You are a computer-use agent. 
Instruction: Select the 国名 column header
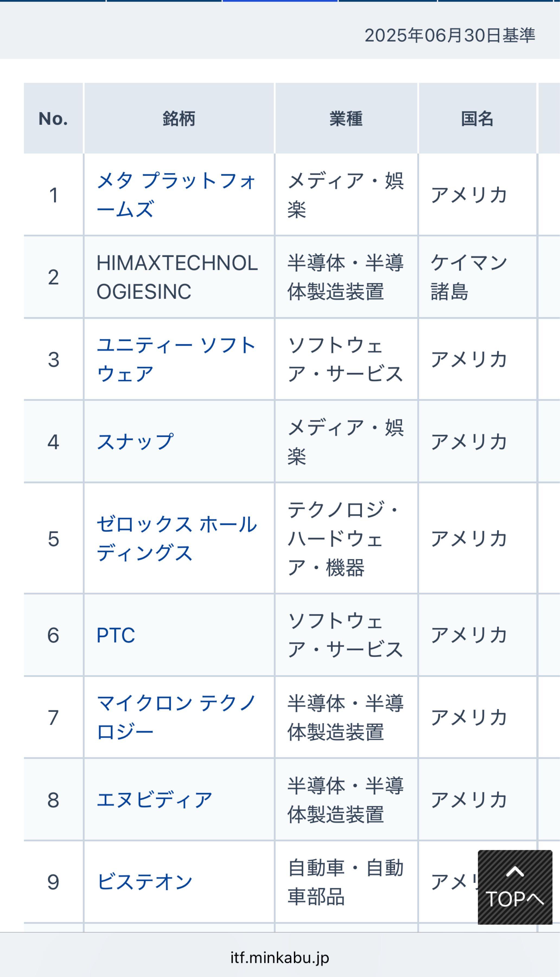point(477,119)
